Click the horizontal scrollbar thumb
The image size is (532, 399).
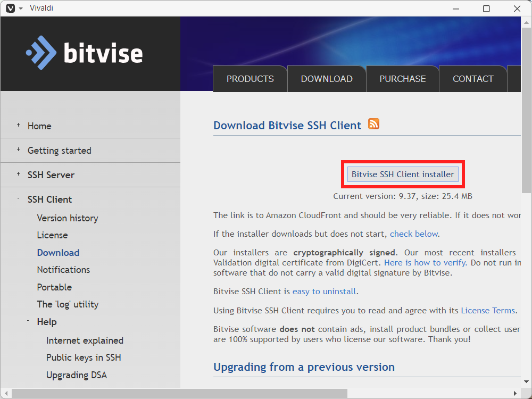point(179,393)
